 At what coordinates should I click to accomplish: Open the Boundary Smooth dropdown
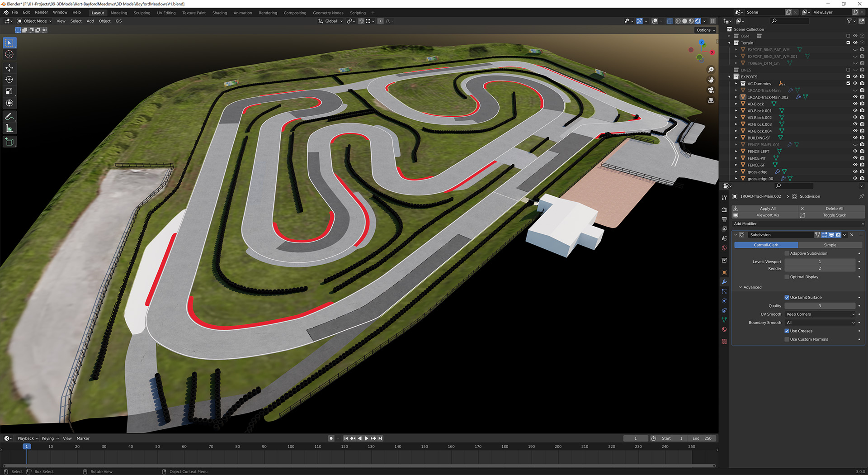(821, 323)
